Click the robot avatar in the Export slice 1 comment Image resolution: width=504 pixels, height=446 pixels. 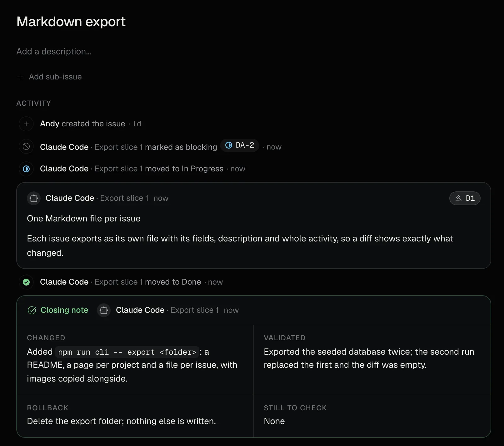(x=34, y=198)
